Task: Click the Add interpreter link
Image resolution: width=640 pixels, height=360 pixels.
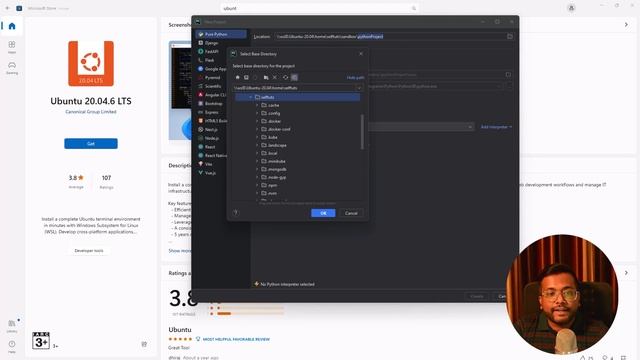Action: pyautogui.click(x=496, y=127)
